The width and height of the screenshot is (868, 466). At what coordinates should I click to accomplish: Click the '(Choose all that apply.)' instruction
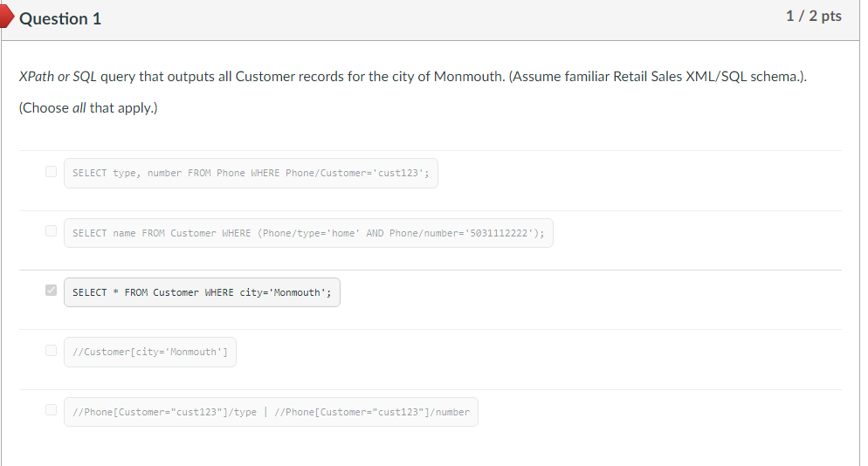coord(88,108)
